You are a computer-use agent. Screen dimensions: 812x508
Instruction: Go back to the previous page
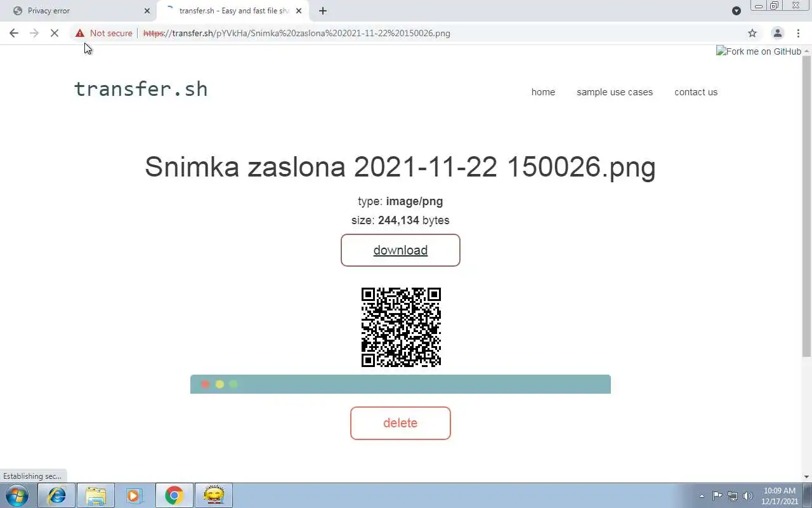[14, 33]
